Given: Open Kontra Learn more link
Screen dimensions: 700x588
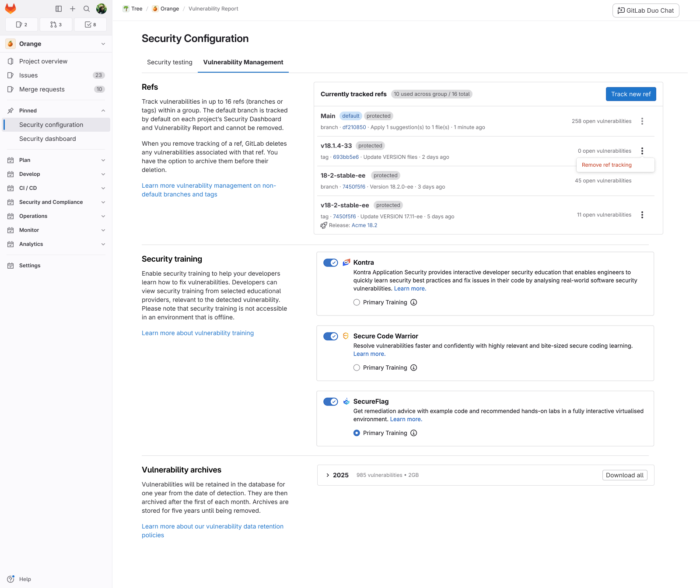Looking at the screenshot, I should point(410,288).
